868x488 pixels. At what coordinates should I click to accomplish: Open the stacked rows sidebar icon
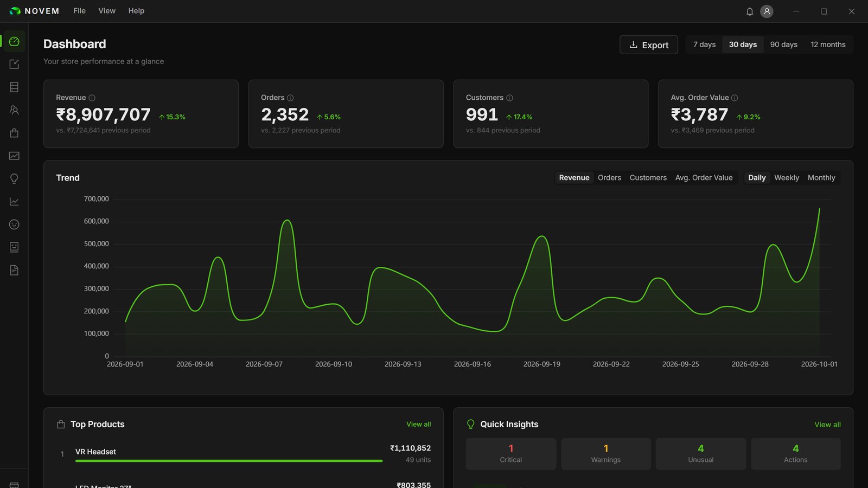pos(14,87)
